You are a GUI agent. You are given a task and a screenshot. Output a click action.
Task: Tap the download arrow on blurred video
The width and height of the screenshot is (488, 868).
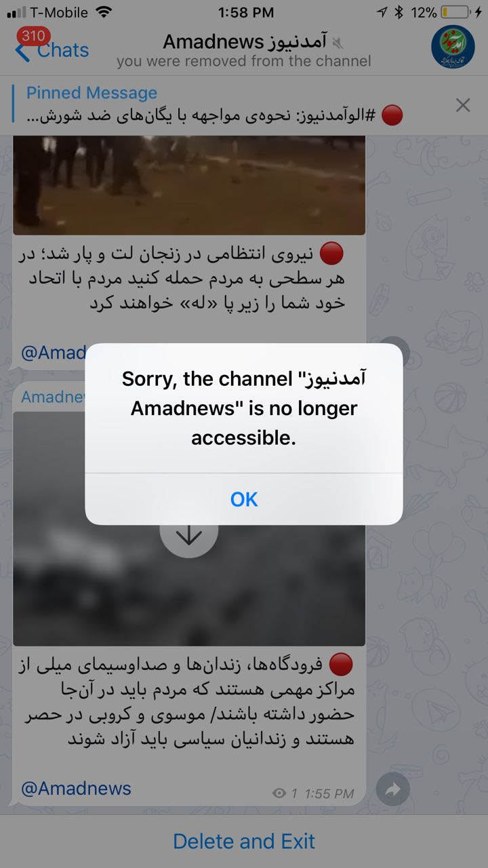click(x=189, y=536)
